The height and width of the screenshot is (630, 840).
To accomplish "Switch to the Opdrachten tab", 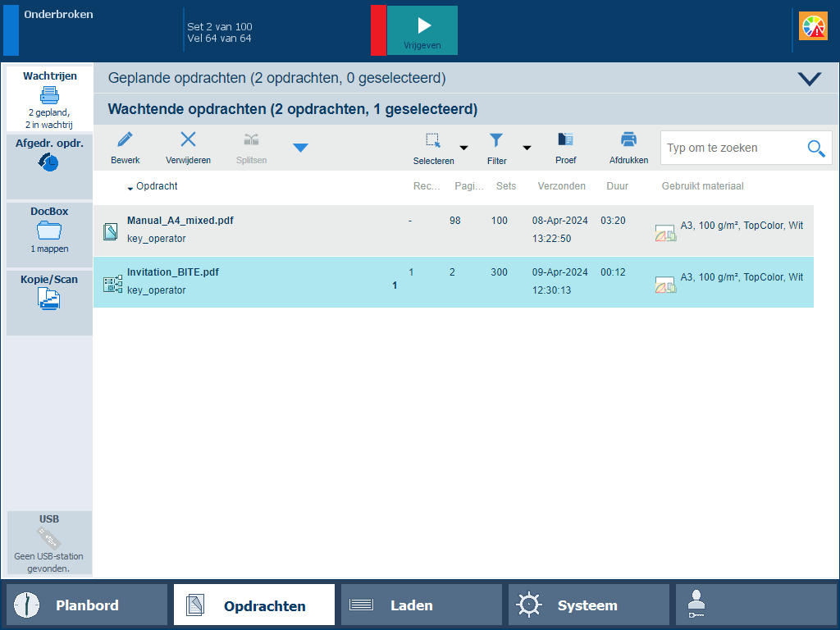I will [x=254, y=605].
